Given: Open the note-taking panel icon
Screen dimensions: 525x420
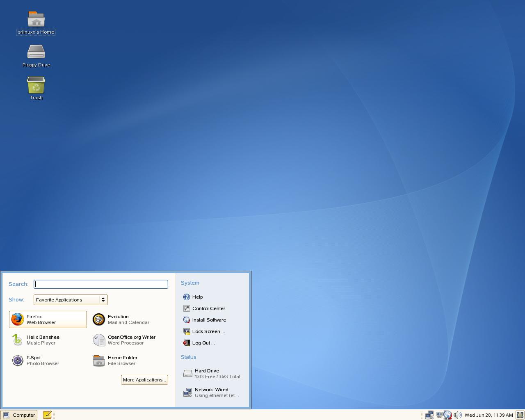Looking at the screenshot, I should pos(47,415).
